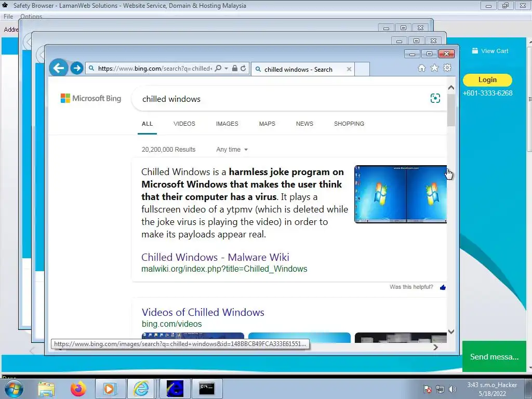Open a new blank tab
The height and width of the screenshot is (399, 532).
coord(362,69)
